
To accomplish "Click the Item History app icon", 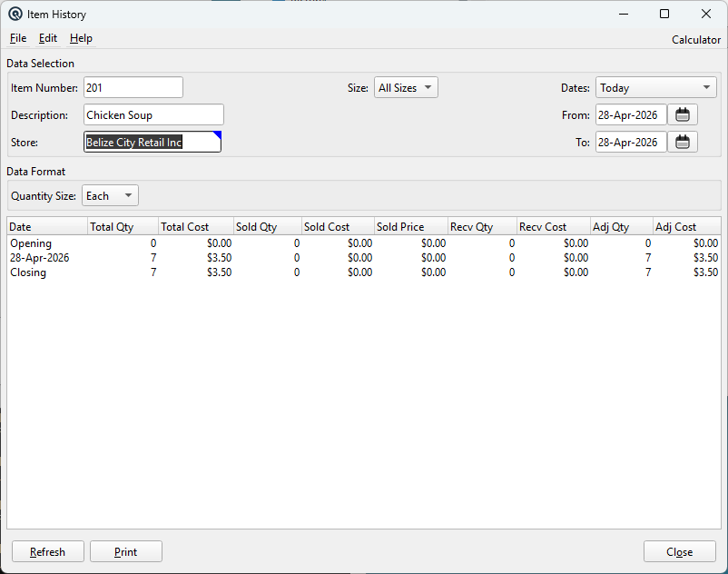I will pyautogui.click(x=15, y=14).
